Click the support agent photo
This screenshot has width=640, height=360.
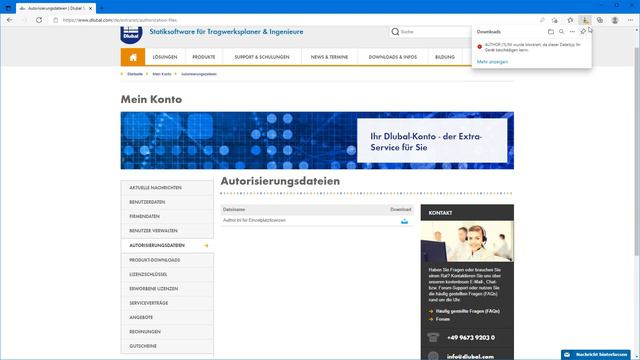[x=467, y=241]
